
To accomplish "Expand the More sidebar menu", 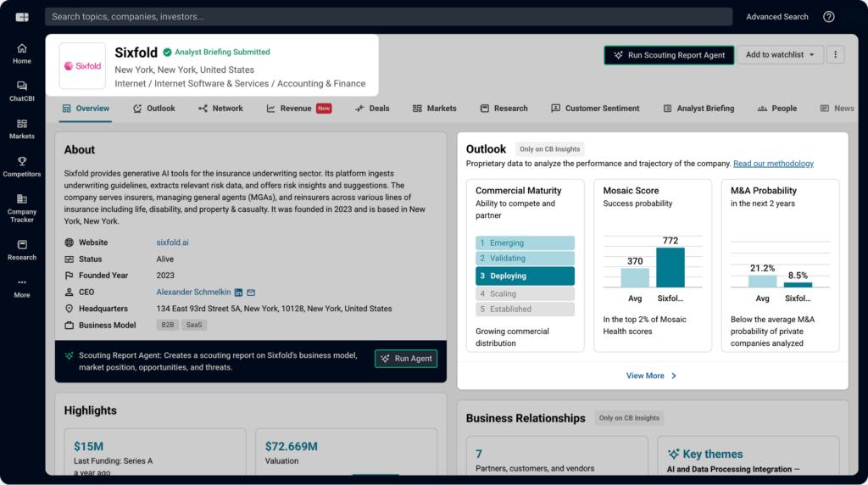I will pos(21,287).
